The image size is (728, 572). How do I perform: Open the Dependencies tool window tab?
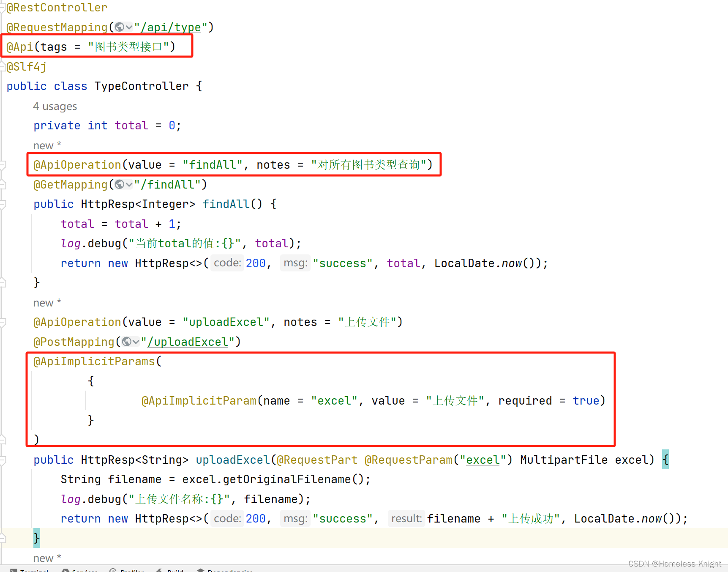[225, 569]
